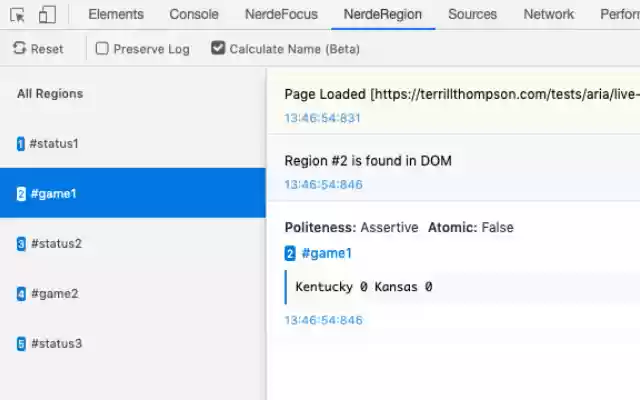
Task: Click the 'Politeness: Assertive' label
Action: point(351,227)
